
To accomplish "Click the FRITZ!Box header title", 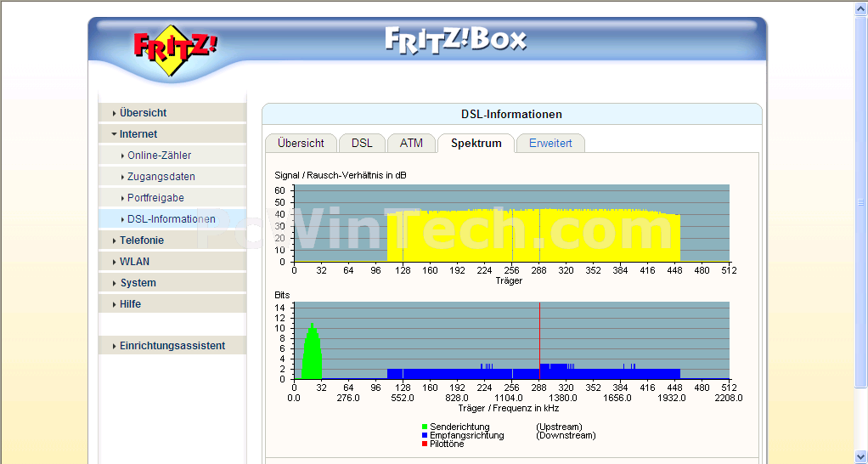I will 455,40.
